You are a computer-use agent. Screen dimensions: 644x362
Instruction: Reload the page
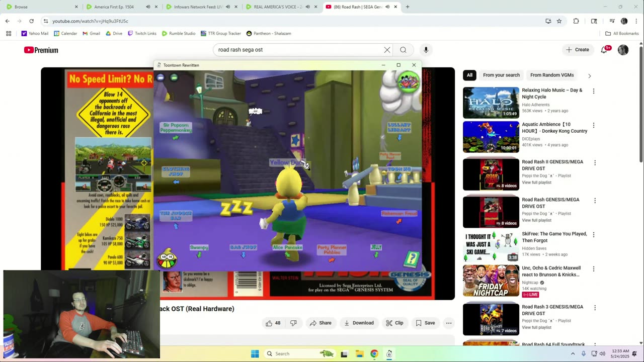(x=31, y=21)
